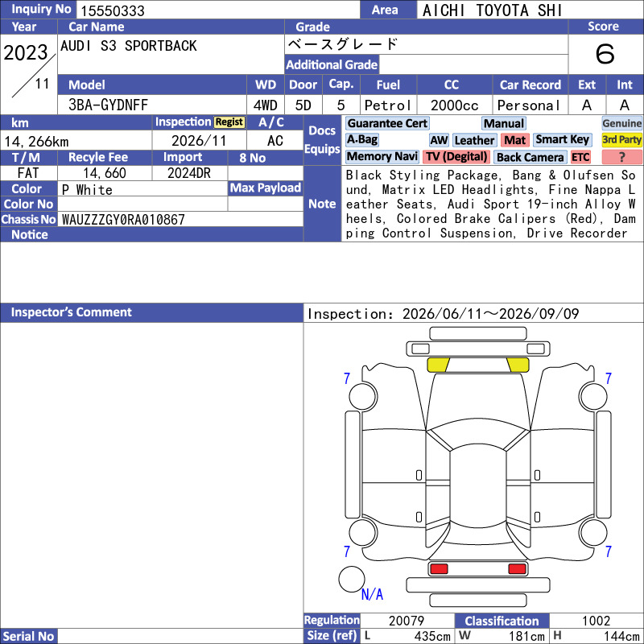
Task: Click the Personal car record value
Action: pyautogui.click(x=529, y=105)
